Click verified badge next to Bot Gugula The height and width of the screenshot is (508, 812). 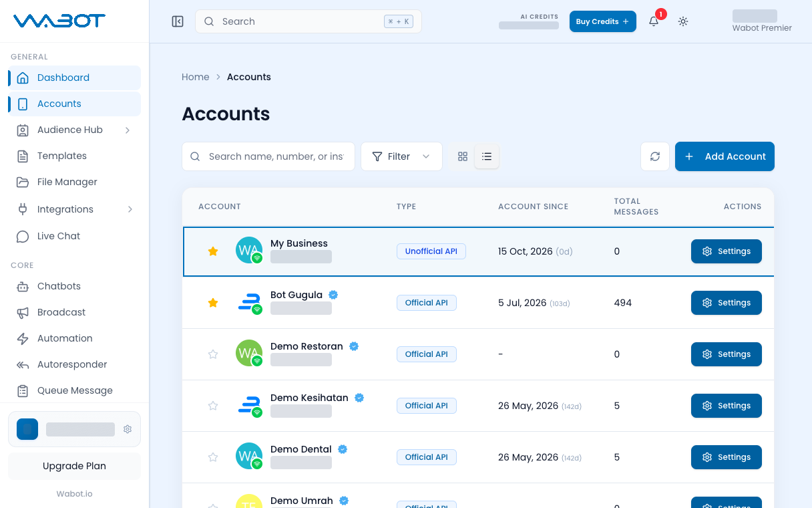click(x=333, y=295)
